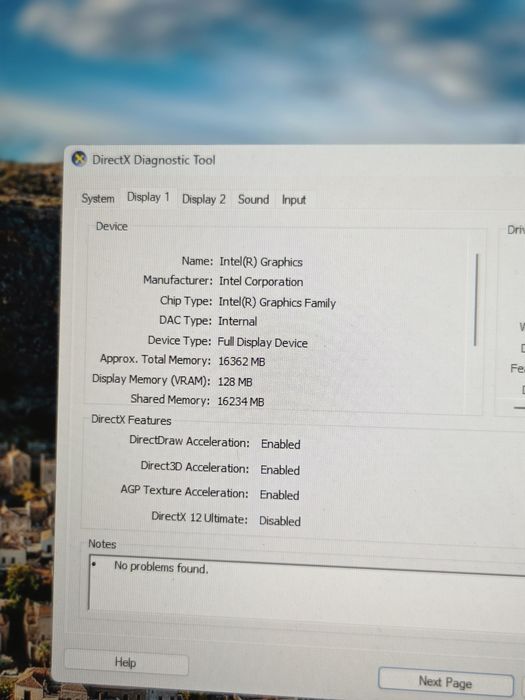Viewport: 525px width, 700px height.
Task: Click the 'Intel Corporation' manufacturer value
Action: point(261,282)
